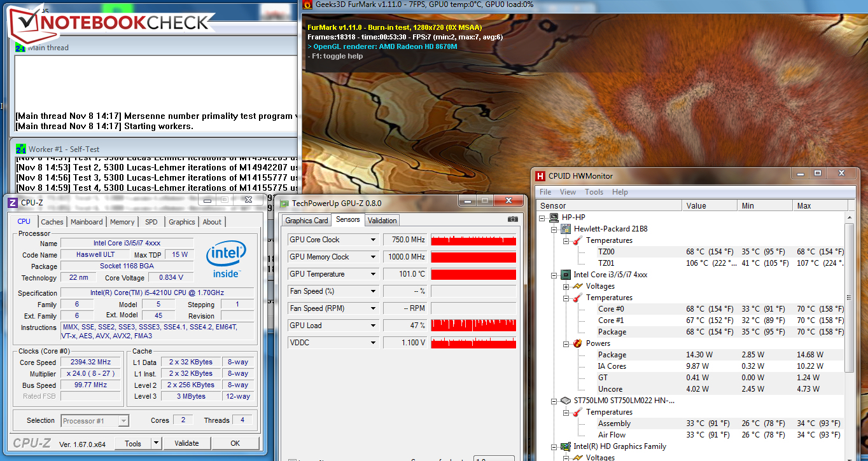Switch to Graphics Card tab in GPU-Z
Viewport: 868px width, 461px height.
point(307,221)
